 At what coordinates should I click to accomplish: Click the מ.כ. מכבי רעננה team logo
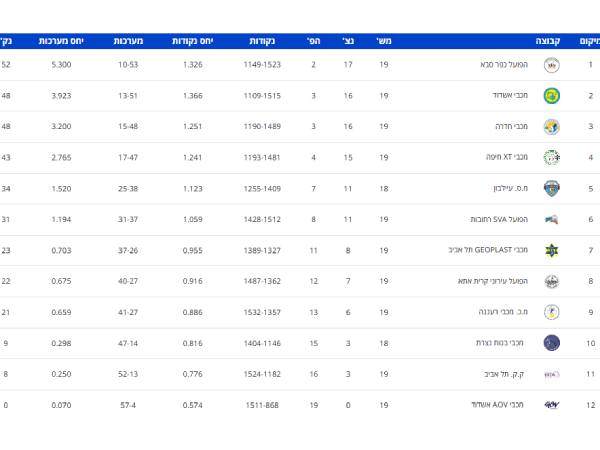tap(551, 312)
